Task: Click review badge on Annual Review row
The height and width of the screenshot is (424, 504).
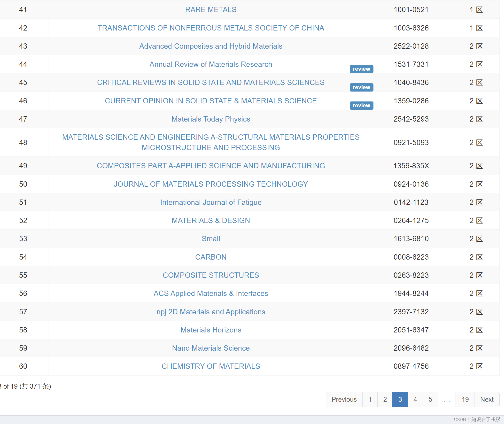Action: [x=361, y=69]
